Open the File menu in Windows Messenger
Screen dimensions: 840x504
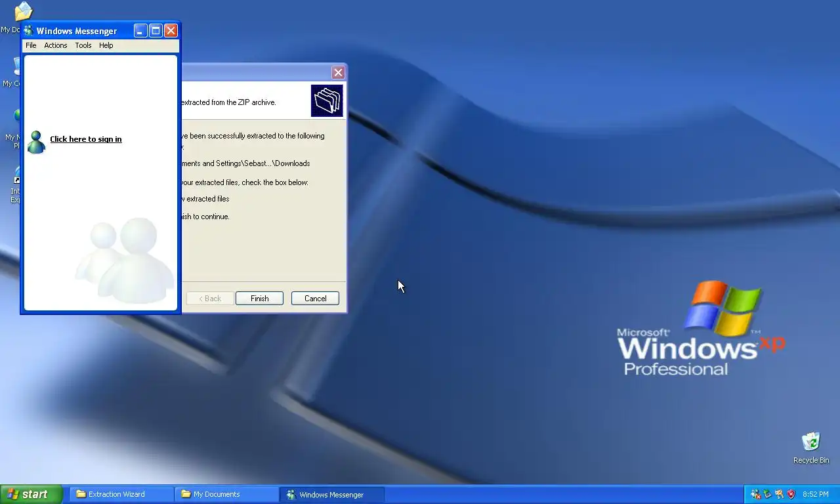tap(31, 45)
